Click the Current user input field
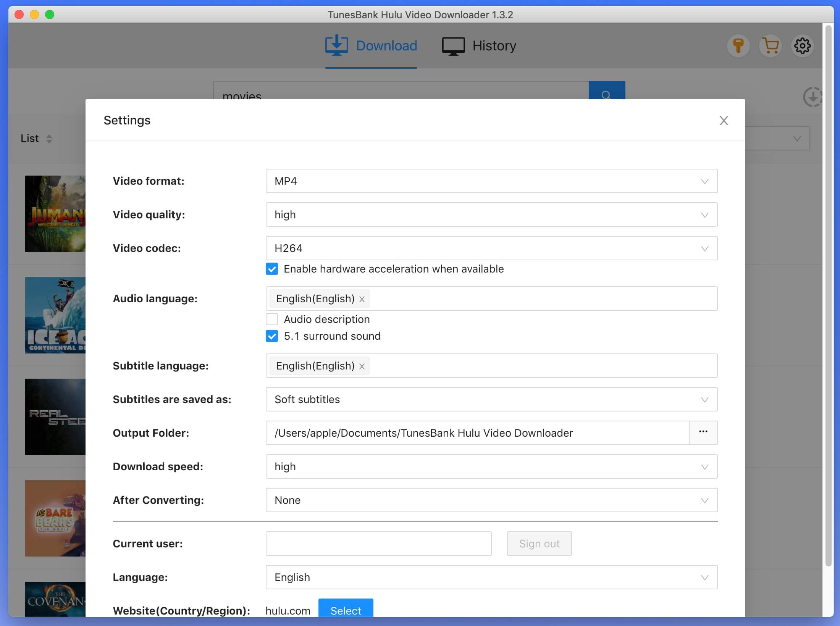Screen dimensions: 840x626 (x=378, y=544)
